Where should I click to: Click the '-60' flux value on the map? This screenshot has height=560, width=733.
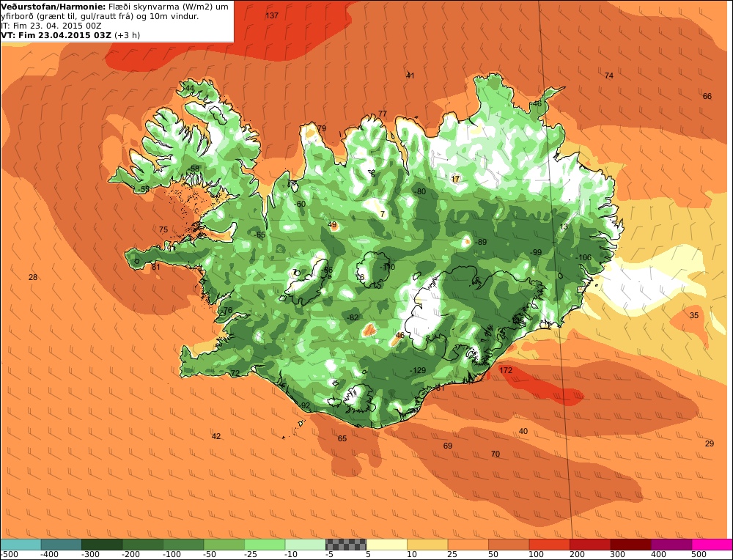(x=299, y=204)
